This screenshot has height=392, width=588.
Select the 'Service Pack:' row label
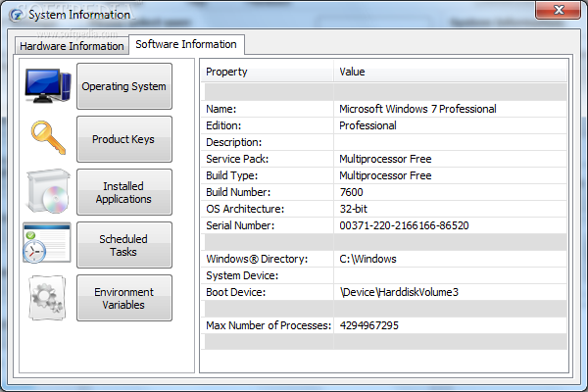coord(237,159)
